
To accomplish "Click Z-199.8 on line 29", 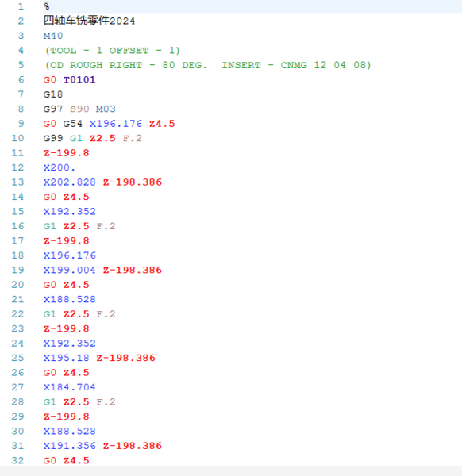I will coord(67,416).
